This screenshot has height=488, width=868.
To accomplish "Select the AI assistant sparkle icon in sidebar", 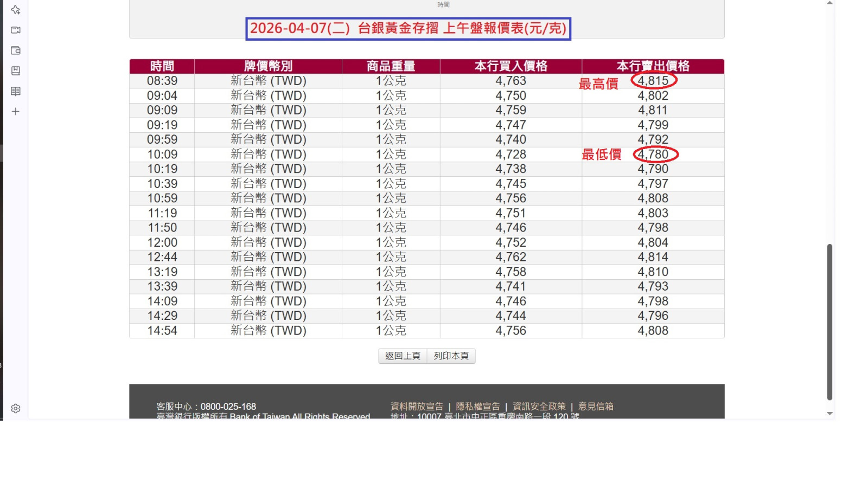I will click(x=15, y=9).
